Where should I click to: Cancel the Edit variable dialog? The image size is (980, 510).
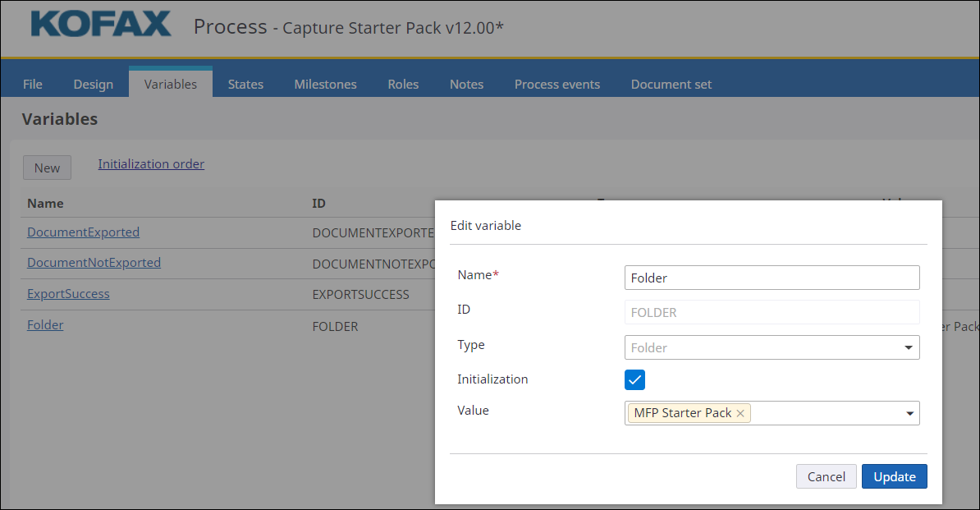point(826,476)
